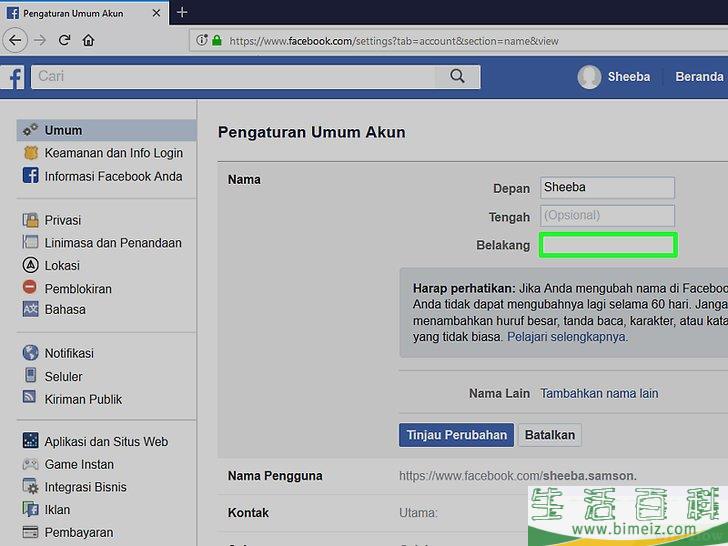Click the red block icon beside Pemblokiran

30,287
